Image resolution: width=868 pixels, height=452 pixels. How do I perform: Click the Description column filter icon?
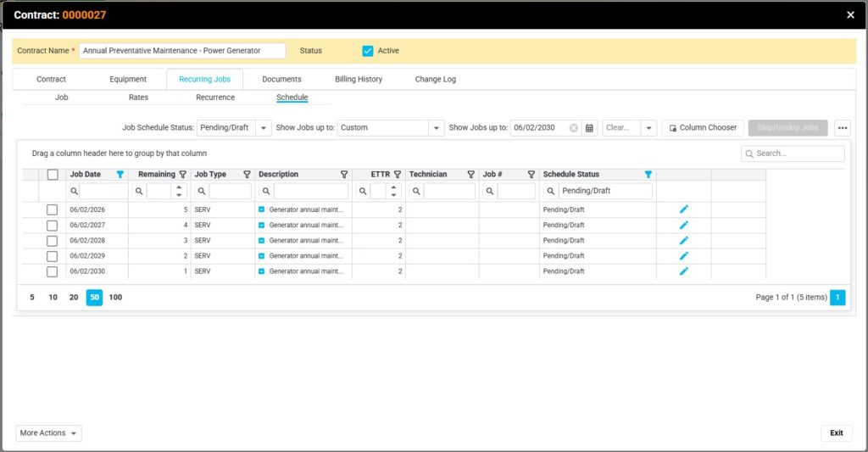pyautogui.click(x=344, y=175)
